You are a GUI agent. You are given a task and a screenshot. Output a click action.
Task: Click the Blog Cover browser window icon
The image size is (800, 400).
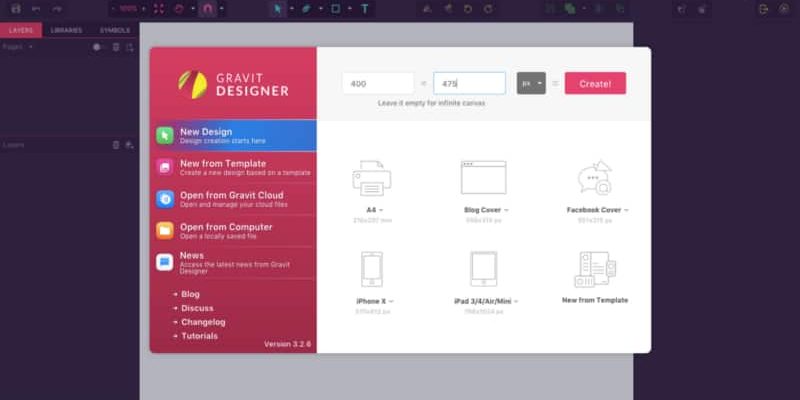click(484, 178)
